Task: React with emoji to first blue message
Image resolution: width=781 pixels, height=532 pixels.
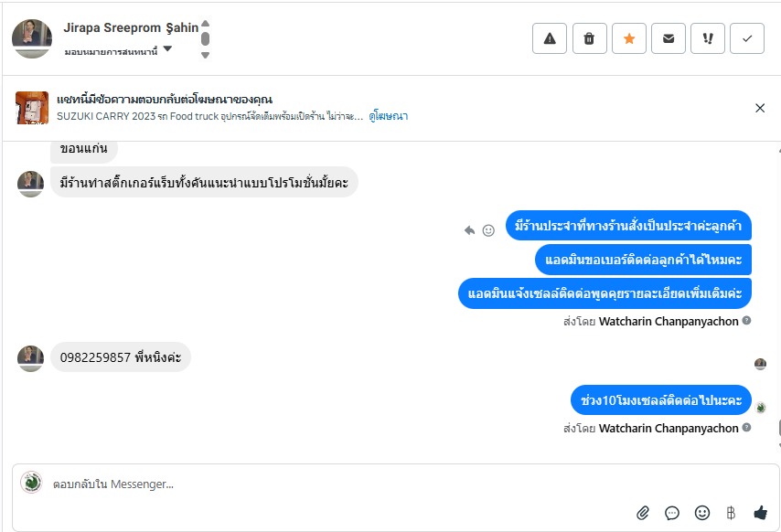Action: pos(488,230)
